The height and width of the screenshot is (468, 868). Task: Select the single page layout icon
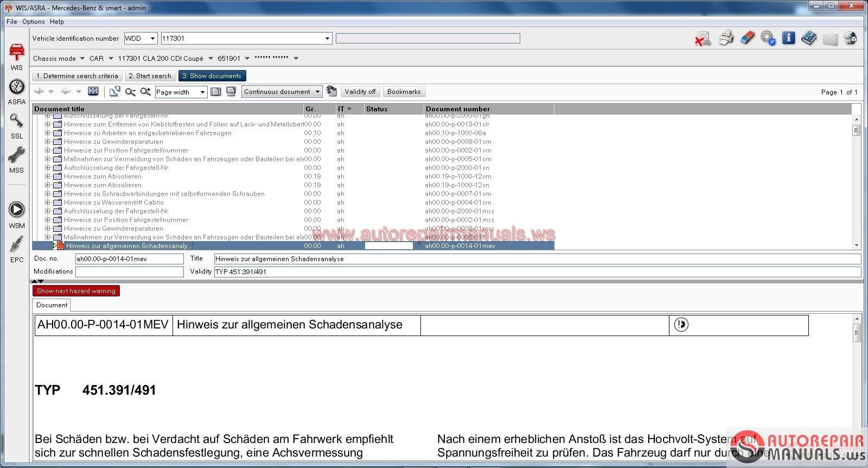point(216,91)
